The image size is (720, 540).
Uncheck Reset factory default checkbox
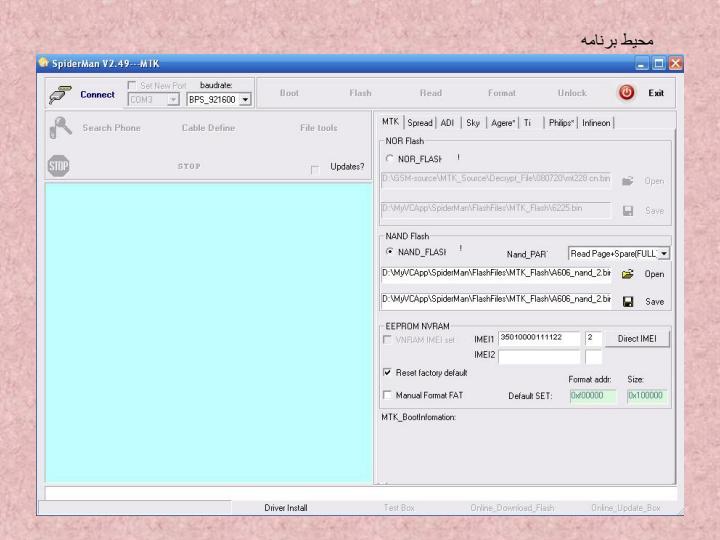click(x=388, y=372)
